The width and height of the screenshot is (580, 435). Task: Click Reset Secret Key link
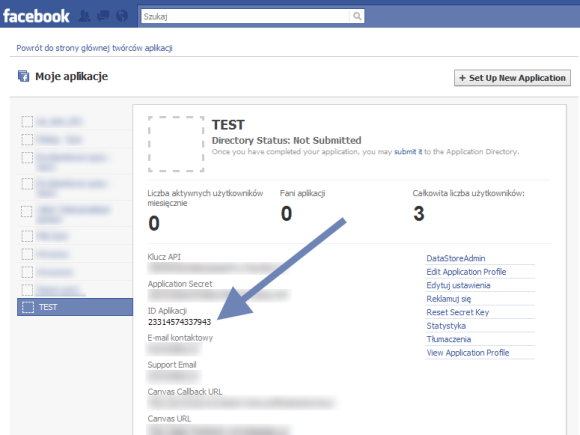click(x=458, y=313)
